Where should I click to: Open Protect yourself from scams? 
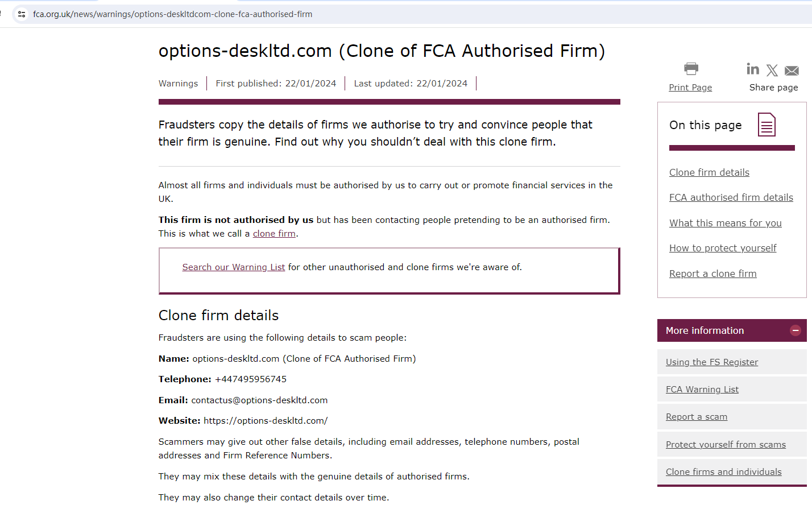coord(726,445)
